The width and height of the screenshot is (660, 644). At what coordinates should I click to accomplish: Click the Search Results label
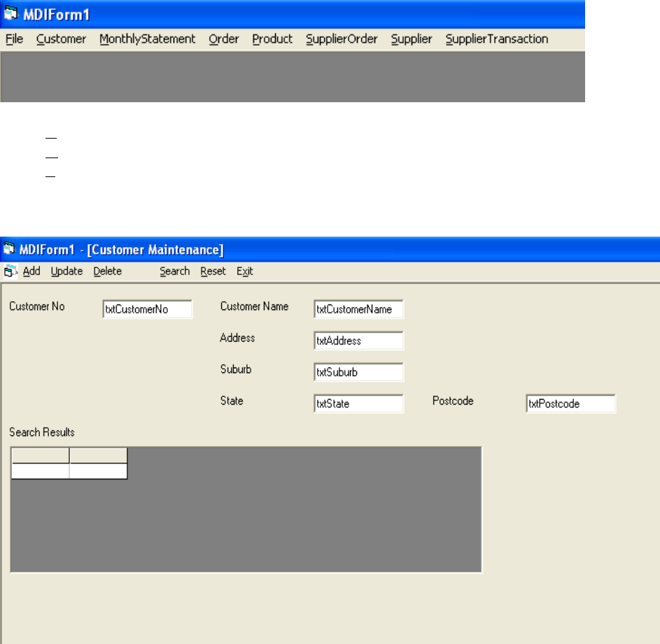pos(42,433)
